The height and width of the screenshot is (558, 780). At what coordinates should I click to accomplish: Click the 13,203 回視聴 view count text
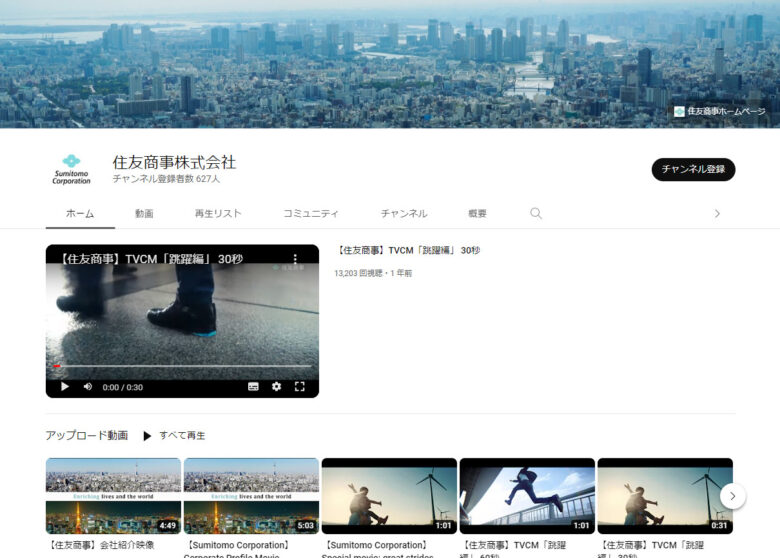point(359,273)
